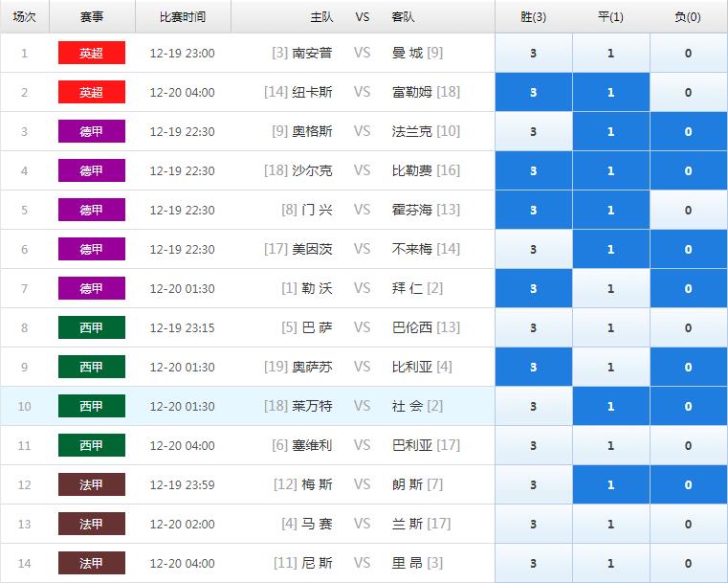The height and width of the screenshot is (583, 728).
Task: Deselect loss (0) for 奥格斯 vs 法兰克
Action: pos(689,131)
